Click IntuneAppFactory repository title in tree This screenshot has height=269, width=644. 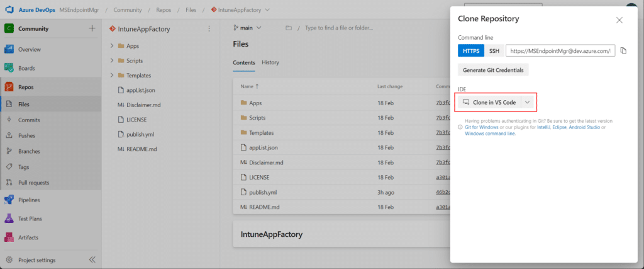[144, 29]
